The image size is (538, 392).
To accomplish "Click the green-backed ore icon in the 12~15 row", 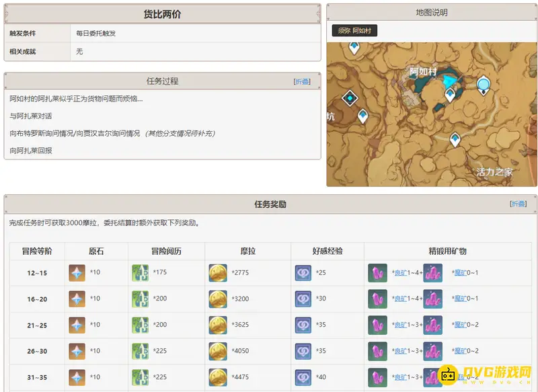I will coord(377,272).
